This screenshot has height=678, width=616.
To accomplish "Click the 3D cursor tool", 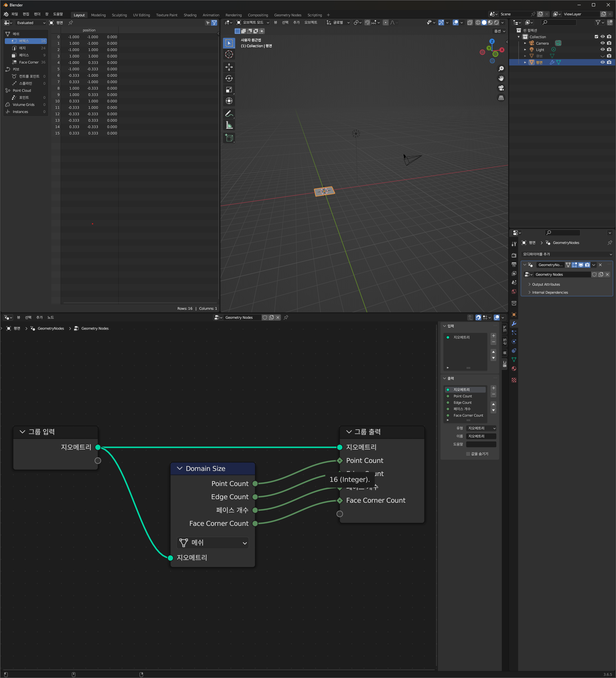I will coord(229,55).
